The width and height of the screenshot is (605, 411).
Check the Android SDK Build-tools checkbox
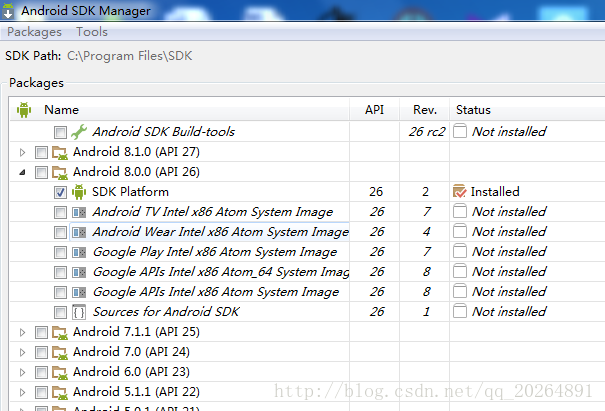pos(60,132)
